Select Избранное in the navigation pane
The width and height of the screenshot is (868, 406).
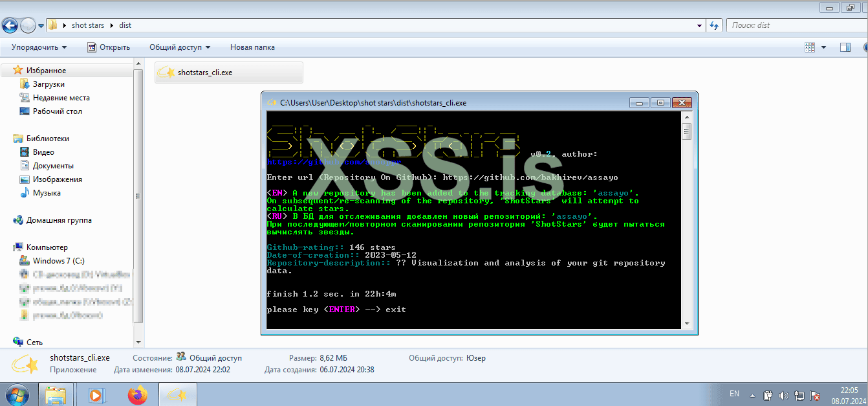point(46,71)
